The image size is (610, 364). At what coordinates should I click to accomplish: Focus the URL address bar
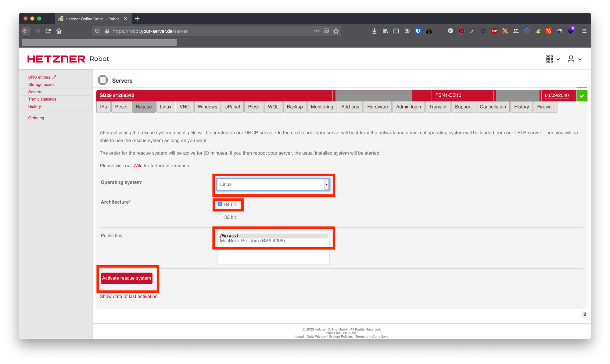point(210,31)
